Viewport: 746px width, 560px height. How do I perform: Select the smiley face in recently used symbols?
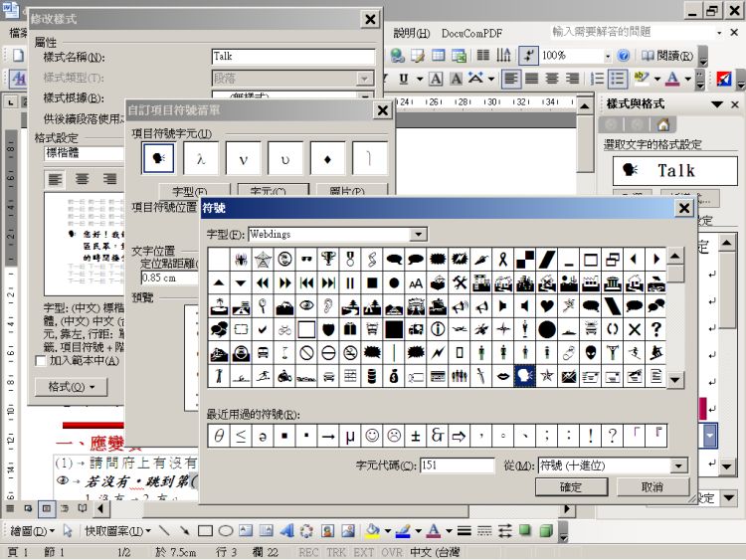pos(372,436)
